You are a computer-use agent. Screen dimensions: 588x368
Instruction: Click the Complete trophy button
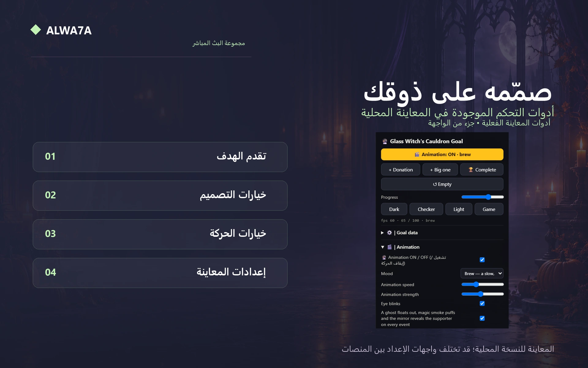482,170
